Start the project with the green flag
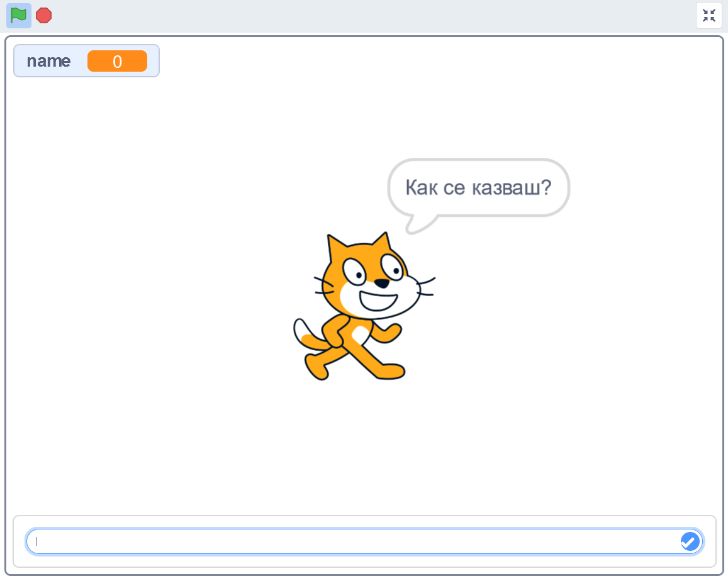The width and height of the screenshot is (728, 581). pyautogui.click(x=19, y=15)
